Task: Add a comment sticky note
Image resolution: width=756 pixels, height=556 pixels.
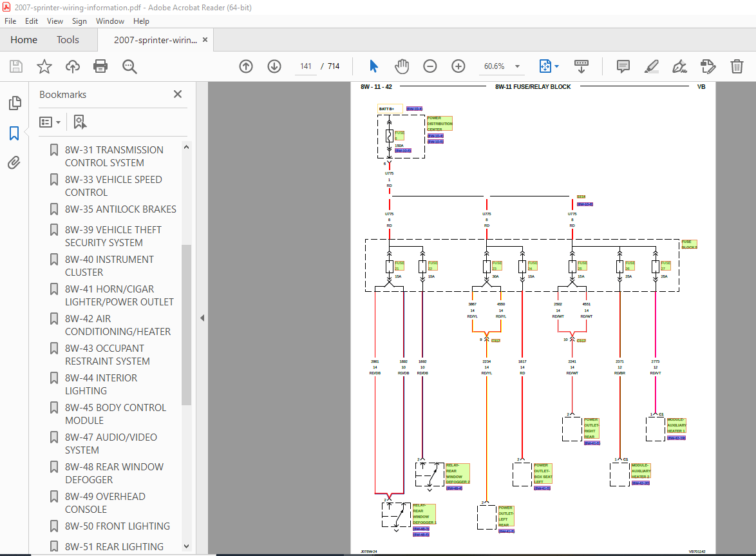Action: (x=623, y=66)
